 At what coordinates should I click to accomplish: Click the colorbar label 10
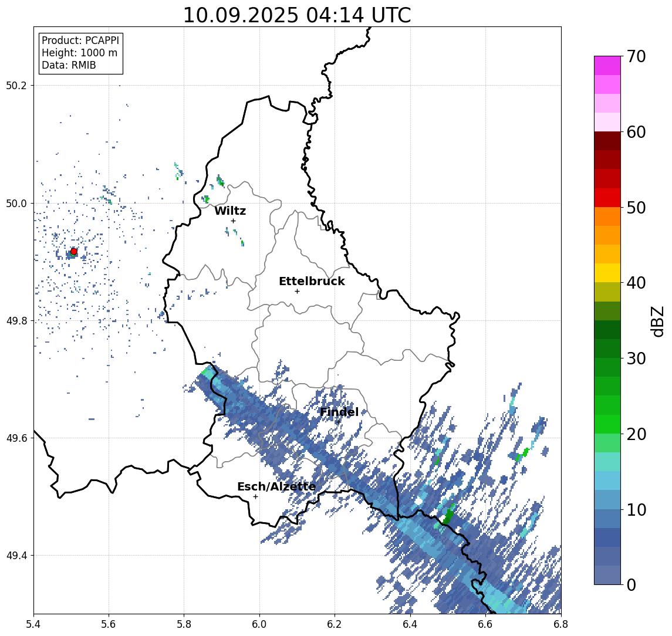[636, 509]
